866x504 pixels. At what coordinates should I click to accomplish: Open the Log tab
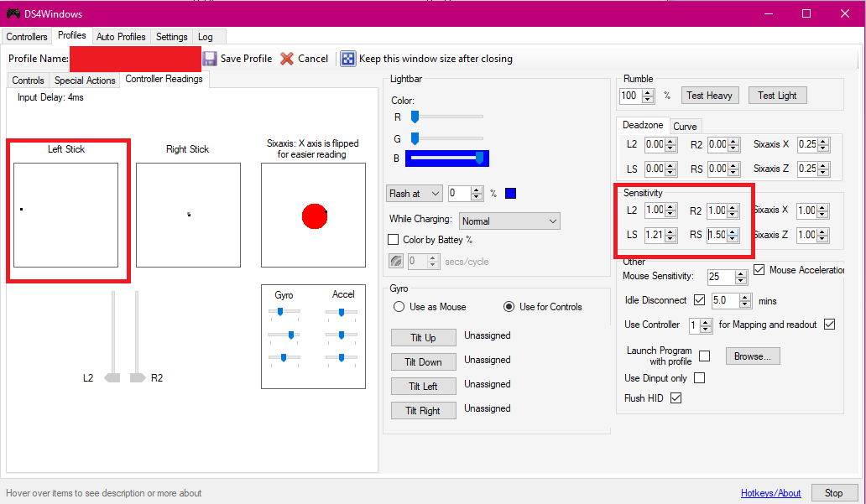pyautogui.click(x=206, y=37)
